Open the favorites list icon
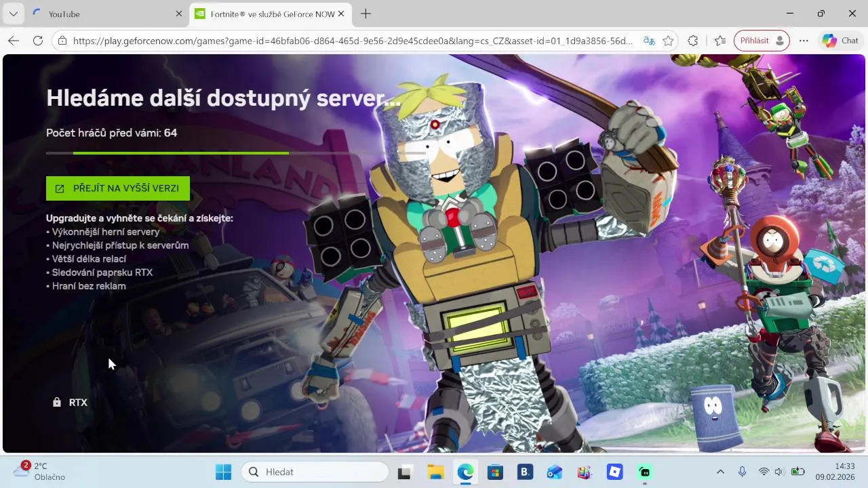Screen dimensions: 868x488 [x=719, y=41]
